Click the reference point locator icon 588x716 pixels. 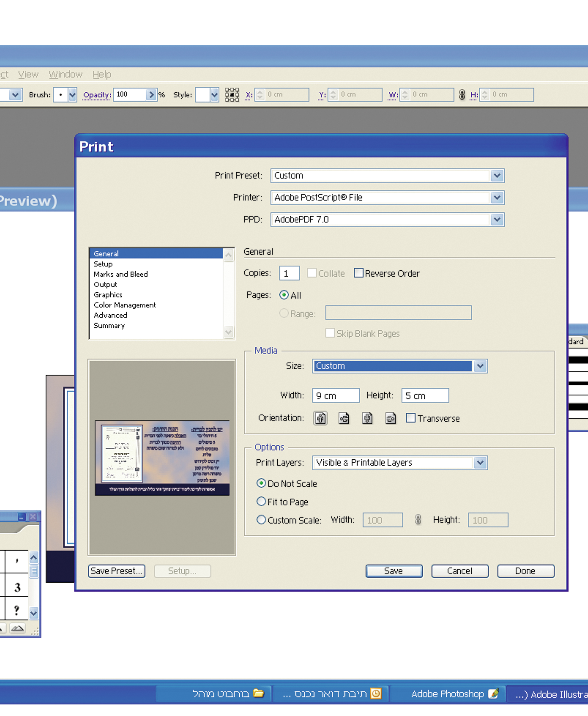tap(232, 95)
